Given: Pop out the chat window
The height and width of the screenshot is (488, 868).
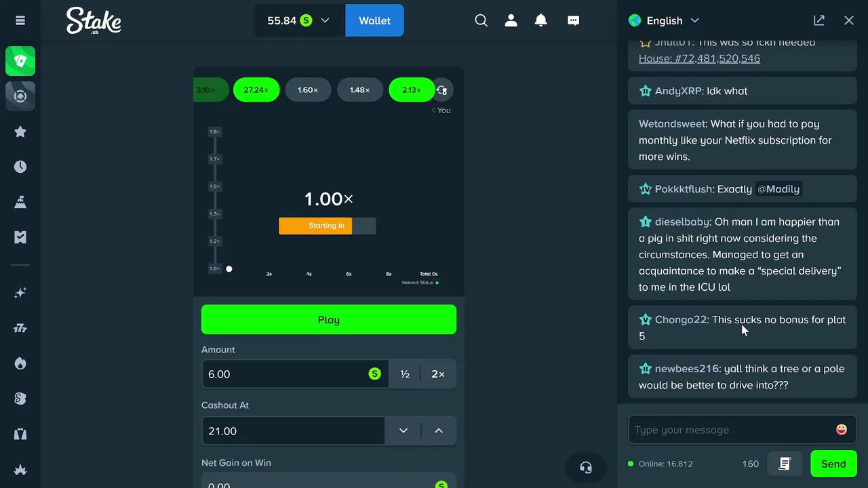Looking at the screenshot, I should 819,20.
